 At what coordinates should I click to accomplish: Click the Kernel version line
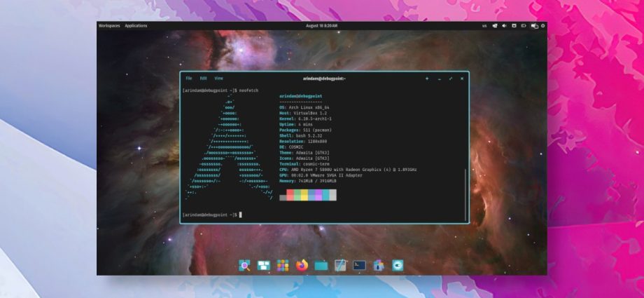click(x=306, y=118)
